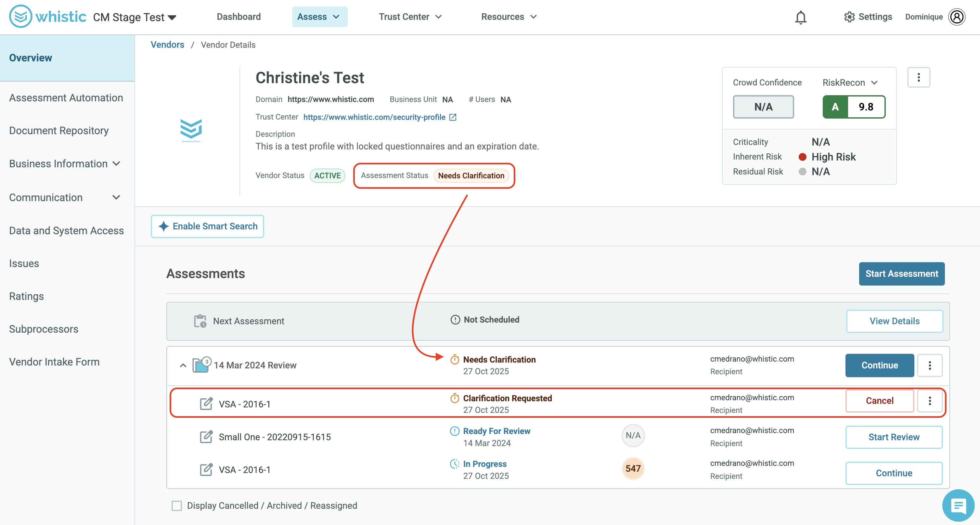The width and height of the screenshot is (980, 525).
Task: Click Enable Smart Search button
Action: point(207,226)
